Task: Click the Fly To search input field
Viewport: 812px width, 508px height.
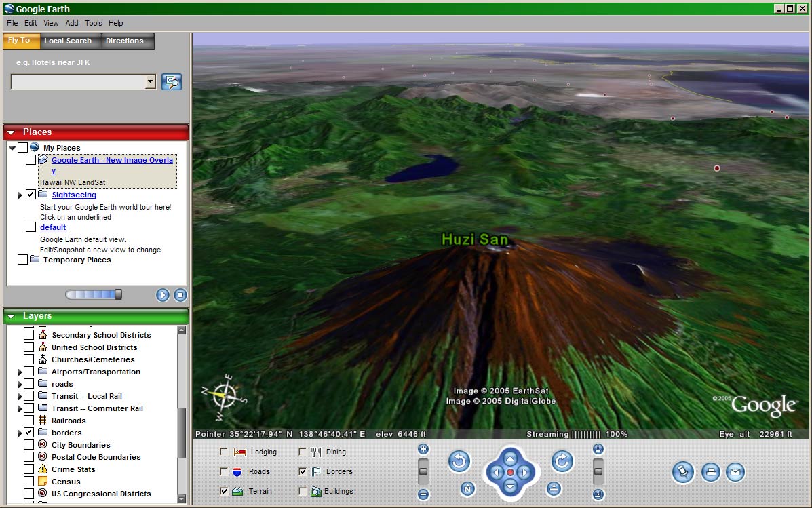Action: 78,82
